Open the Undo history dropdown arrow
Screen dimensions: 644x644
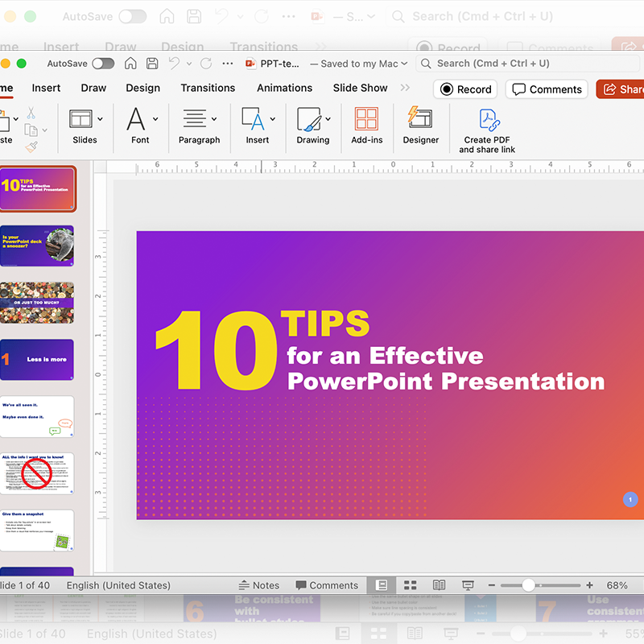[x=189, y=64]
